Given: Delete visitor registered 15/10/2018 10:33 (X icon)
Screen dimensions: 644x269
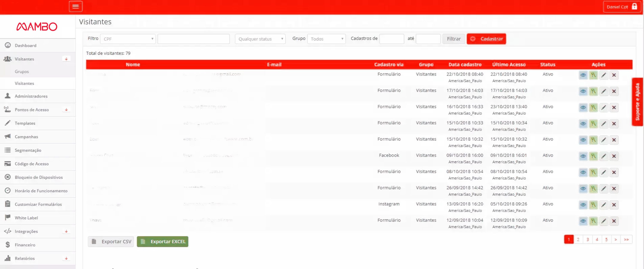Looking at the screenshot, I should (x=614, y=124).
